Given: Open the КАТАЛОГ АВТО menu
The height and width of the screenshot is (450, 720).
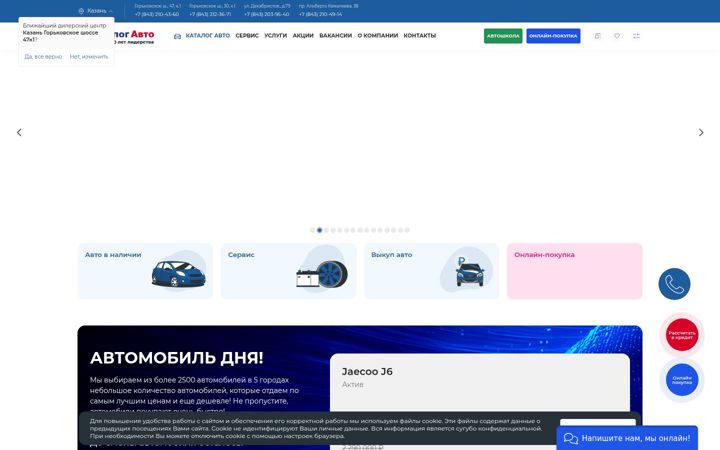Looking at the screenshot, I should 208,35.
